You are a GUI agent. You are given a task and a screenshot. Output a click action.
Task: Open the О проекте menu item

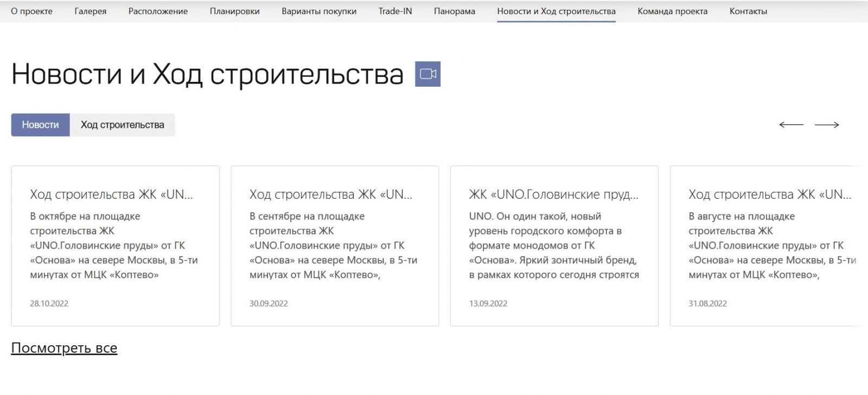coord(32,11)
